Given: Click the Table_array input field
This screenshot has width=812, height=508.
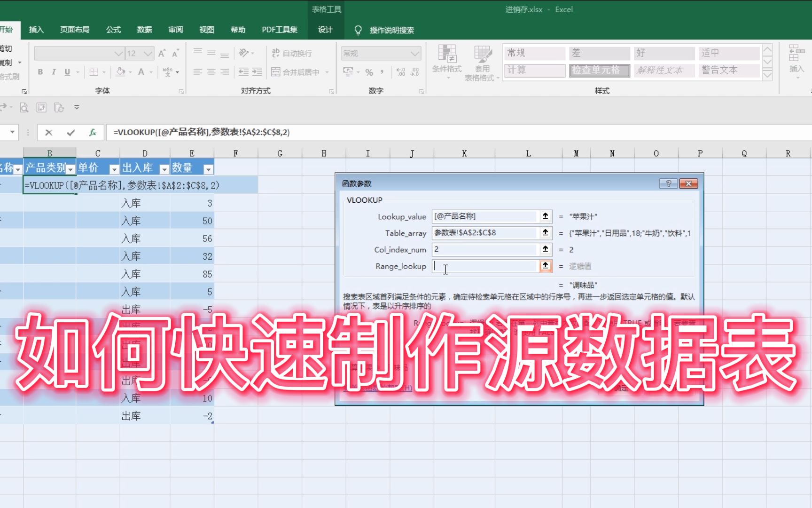Looking at the screenshot, I should (484, 233).
